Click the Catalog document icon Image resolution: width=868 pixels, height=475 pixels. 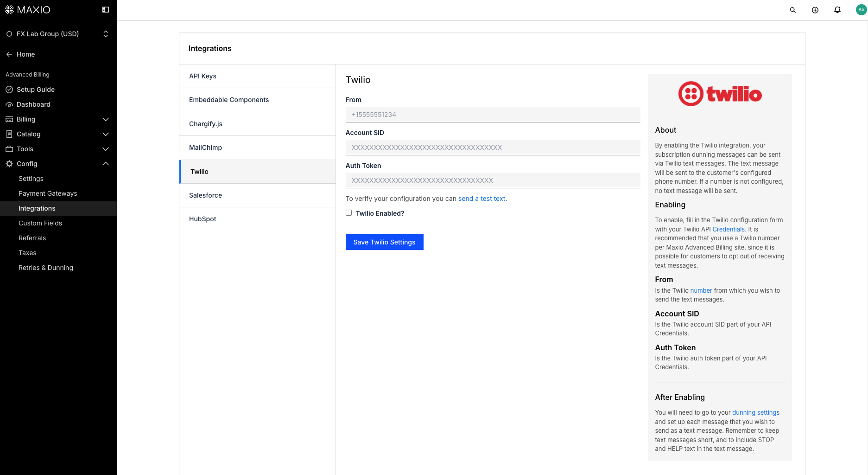coord(9,134)
